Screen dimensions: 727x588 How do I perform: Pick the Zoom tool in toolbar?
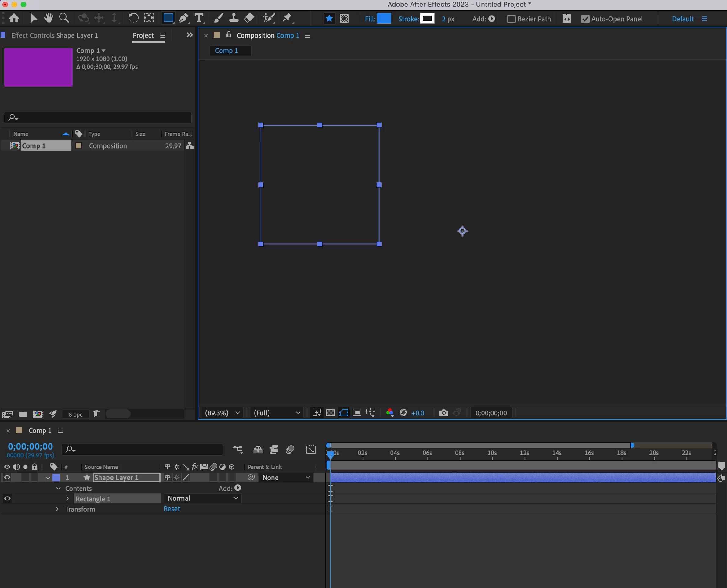(64, 18)
